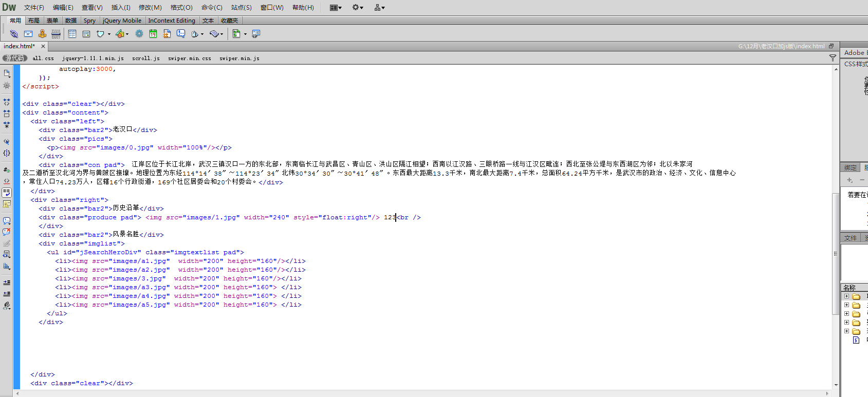Open the workspace layout dropdown
Screen dimensions: 868x397
pos(336,7)
